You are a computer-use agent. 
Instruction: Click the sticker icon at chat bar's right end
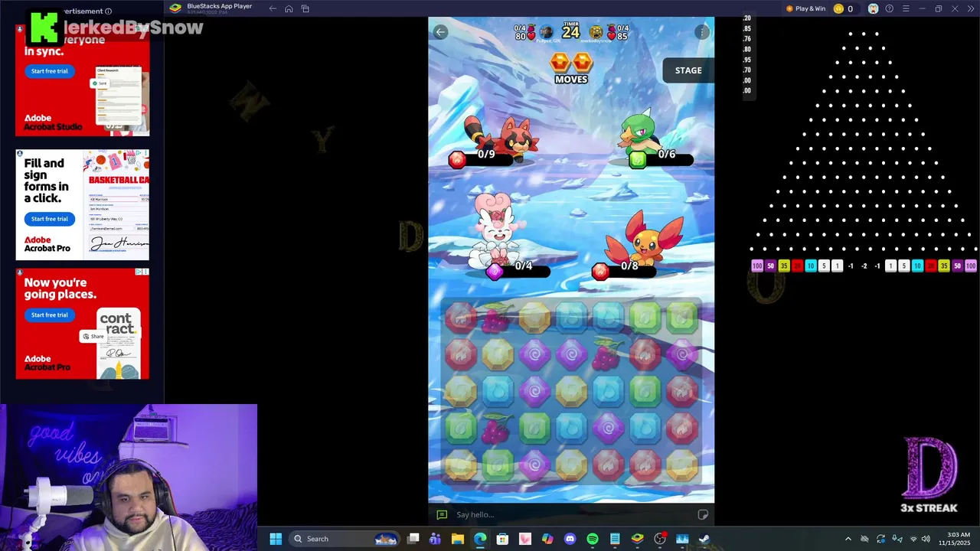pos(702,514)
